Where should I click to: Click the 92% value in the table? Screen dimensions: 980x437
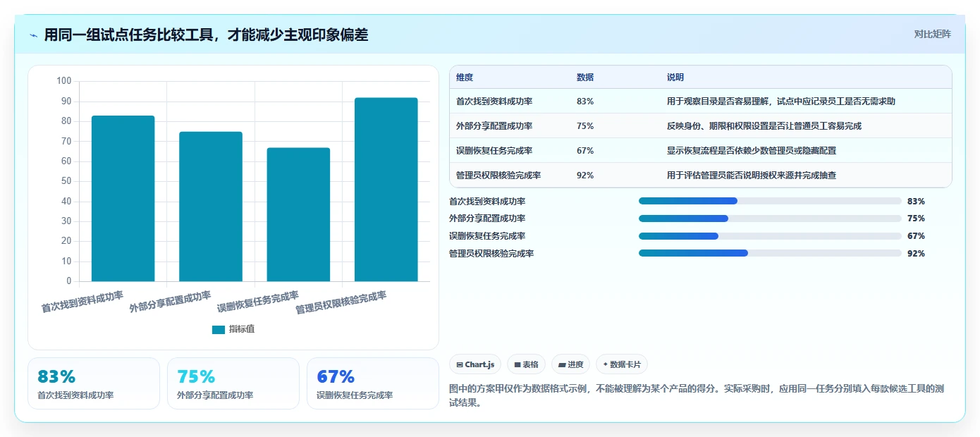(585, 176)
